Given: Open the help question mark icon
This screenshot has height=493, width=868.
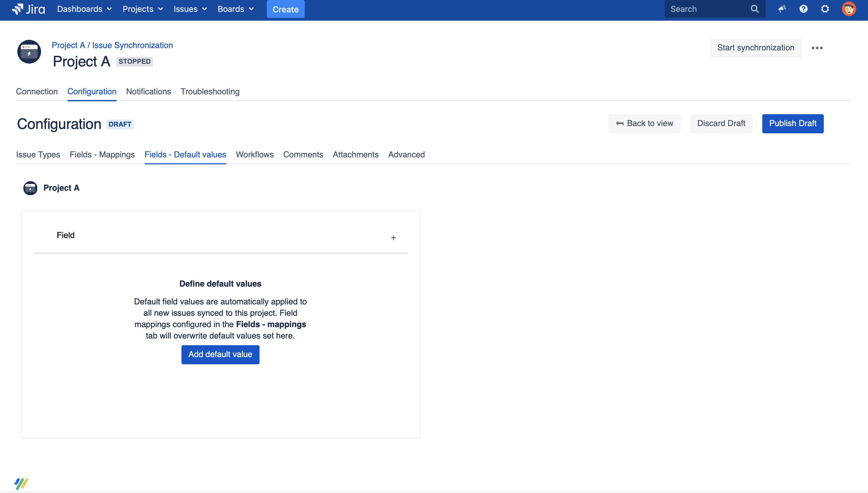Looking at the screenshot, I should (803, 9).
